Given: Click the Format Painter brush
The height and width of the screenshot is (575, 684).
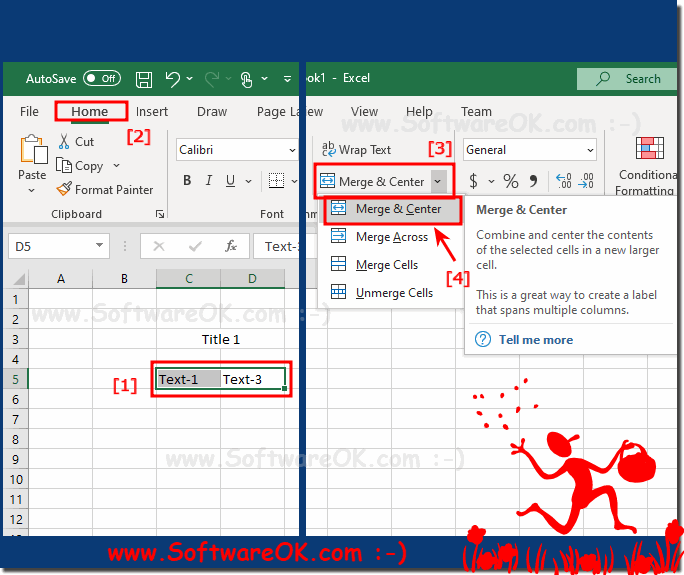Looking at the screenshot, I should (105, 190).
